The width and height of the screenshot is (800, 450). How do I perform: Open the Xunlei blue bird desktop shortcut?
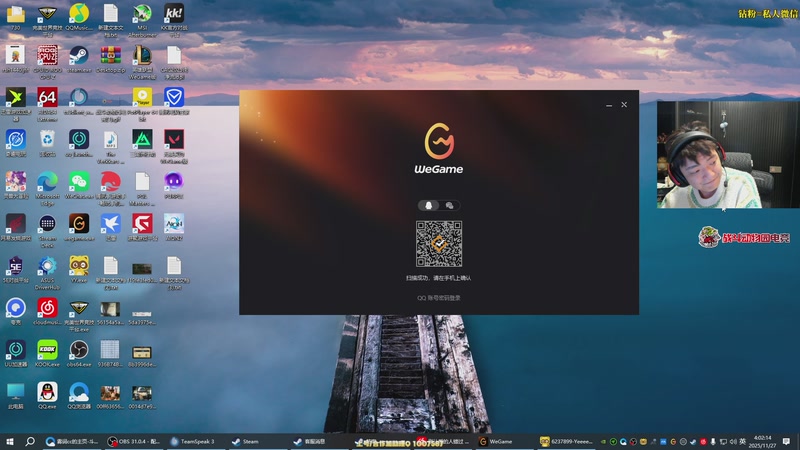pos(111,228)
